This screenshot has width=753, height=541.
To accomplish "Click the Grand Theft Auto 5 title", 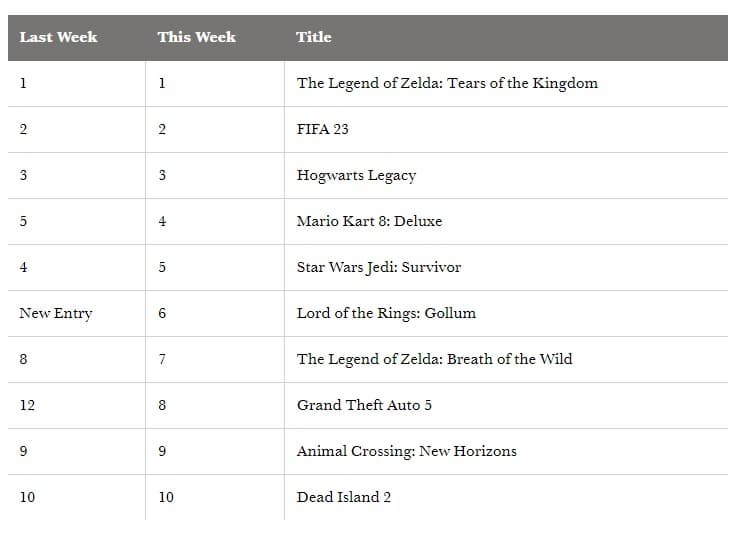I will point(364,405).
